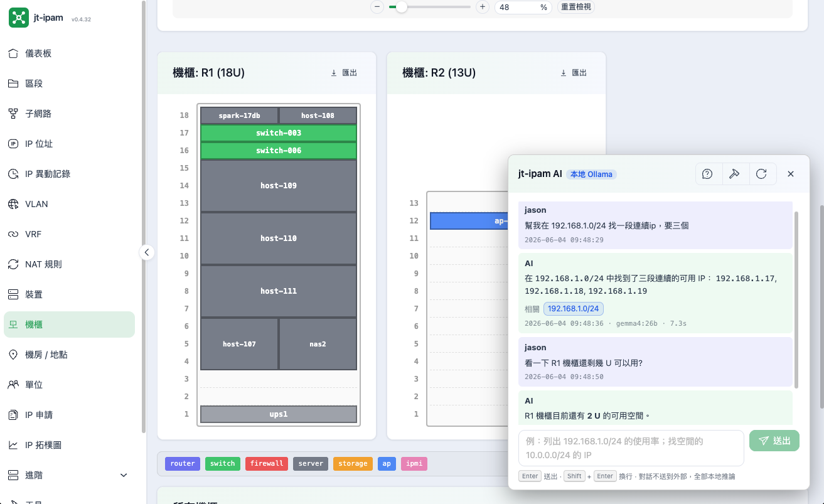Click the AI chat clear broom icon

[x=734, y=174]
